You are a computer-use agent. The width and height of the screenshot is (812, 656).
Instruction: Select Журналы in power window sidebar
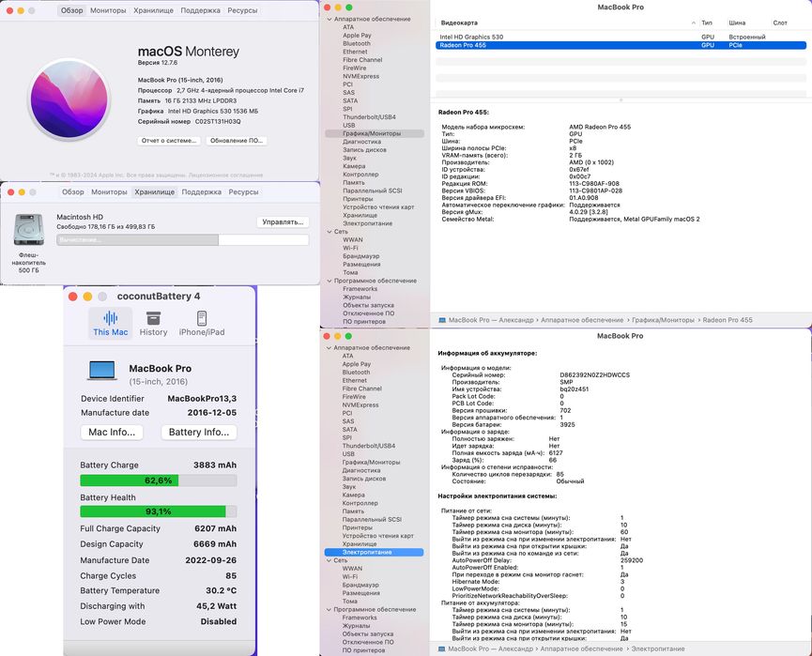pyautogui.click(x=357, y=626)
